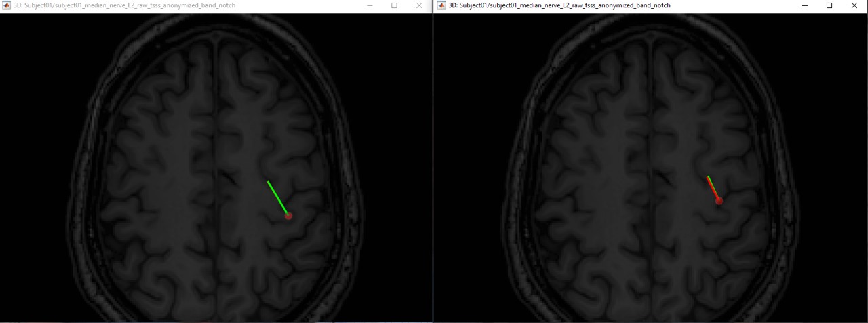
Task: Click the MATLAB icon in right window title bar
Action: coord(441,5)
